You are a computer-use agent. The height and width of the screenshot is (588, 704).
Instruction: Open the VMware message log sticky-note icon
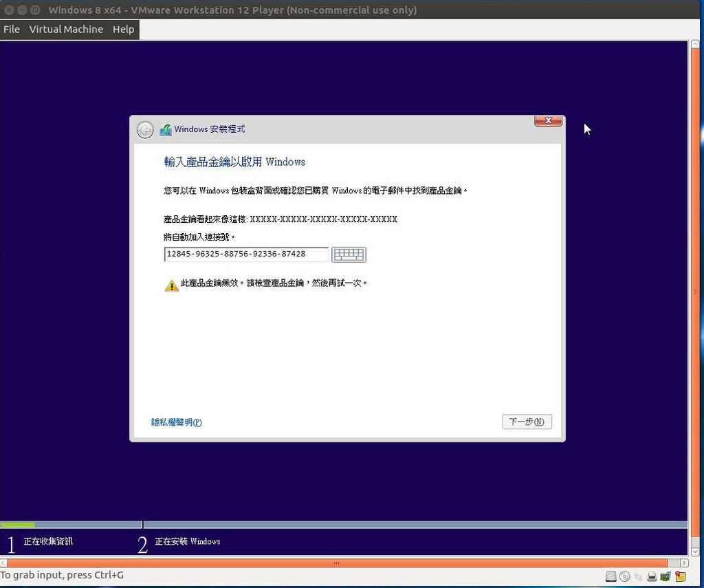(x=680, y=576)
